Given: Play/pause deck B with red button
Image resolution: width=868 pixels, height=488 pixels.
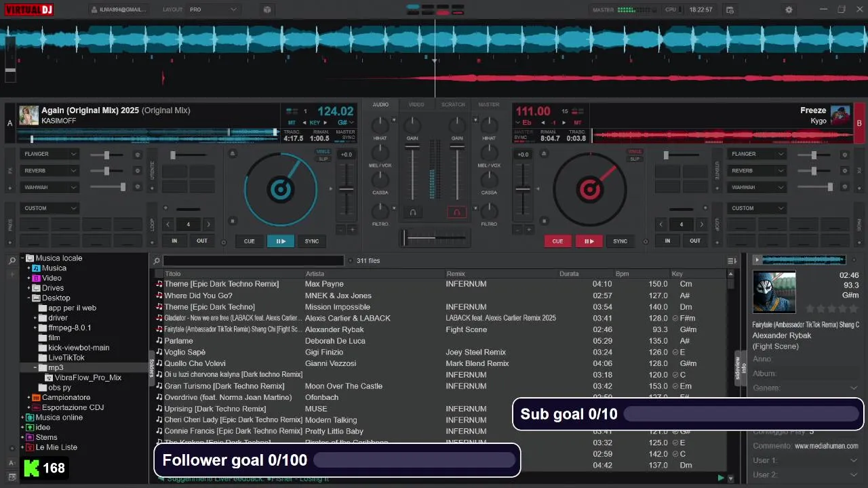Looking at the screenshot, I should (x=589, y=241).
